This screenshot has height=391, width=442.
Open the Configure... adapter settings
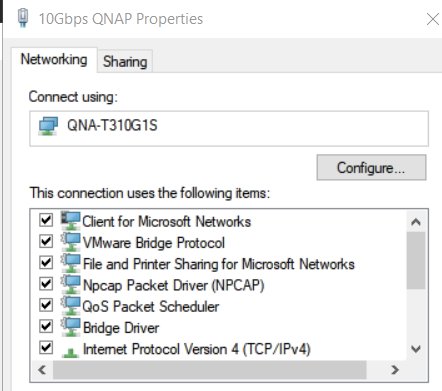(371, 167)
